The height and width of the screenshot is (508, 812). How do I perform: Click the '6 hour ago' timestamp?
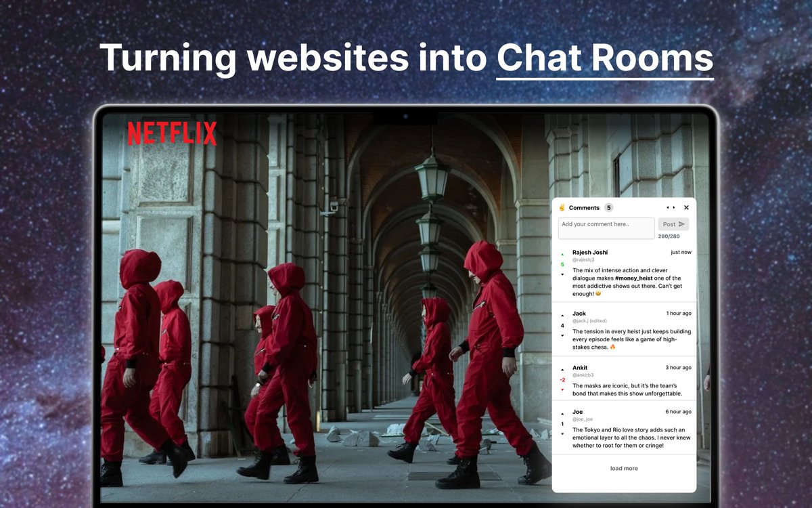coord(678,411)
